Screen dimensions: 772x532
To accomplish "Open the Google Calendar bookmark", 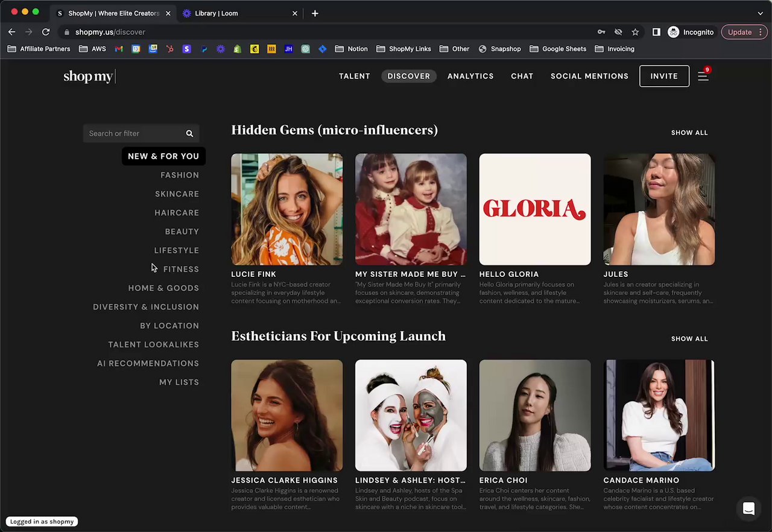I will [136, 49].
